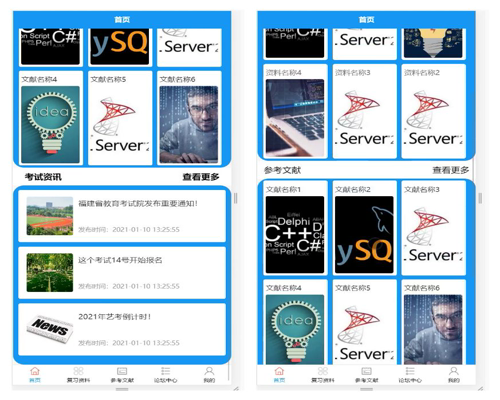Click the News newspaper thumbnail image
This screenshot has height=400, width=500.
50,329
